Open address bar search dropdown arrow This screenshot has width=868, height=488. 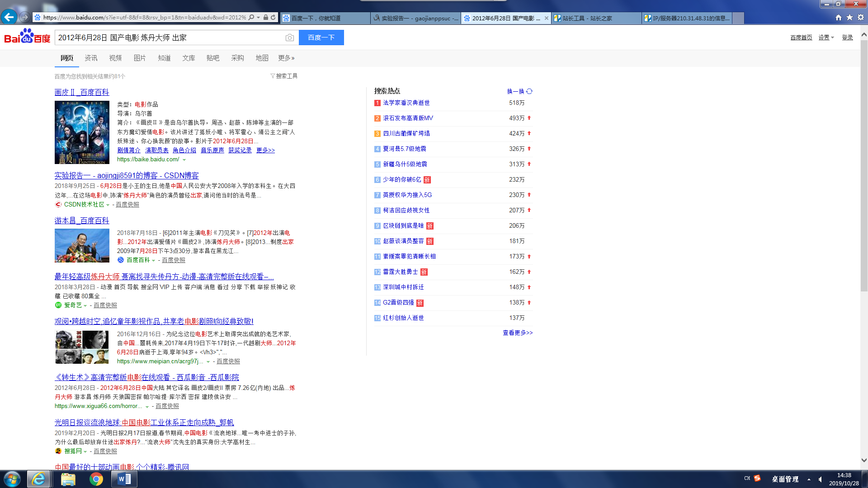258,18
